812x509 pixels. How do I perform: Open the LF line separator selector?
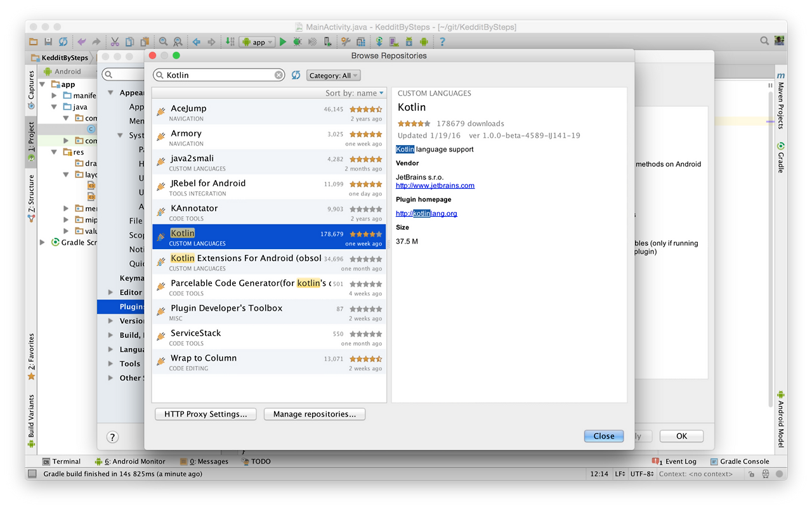click(620, 474)
